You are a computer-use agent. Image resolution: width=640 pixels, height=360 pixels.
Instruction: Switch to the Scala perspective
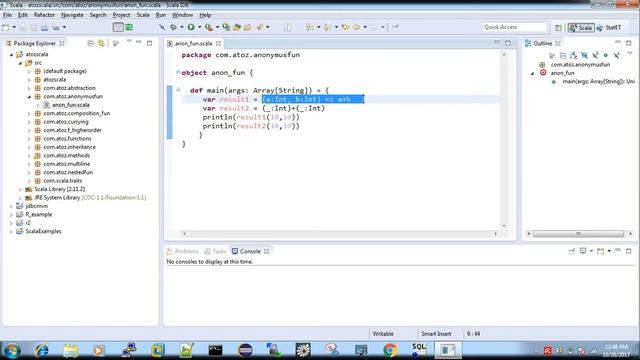[x=581, y=27]
